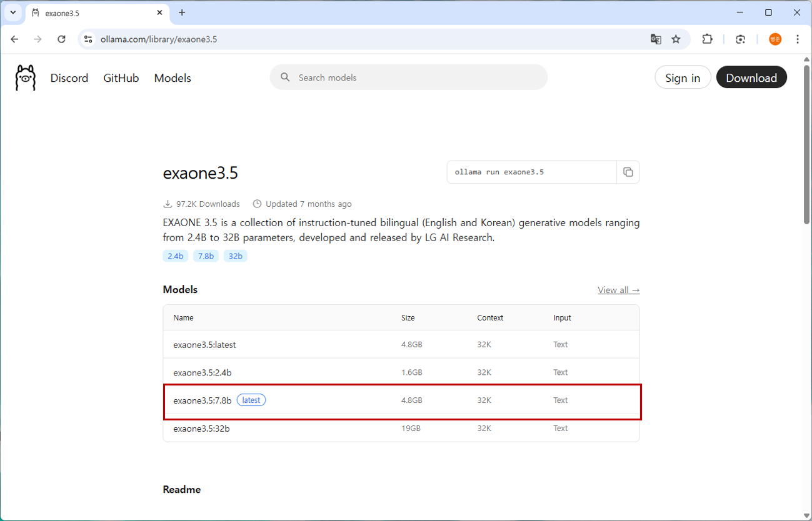Screen dimensions: 812x521
Task: Open the GitHub link in header
Action: coord(121,78)
